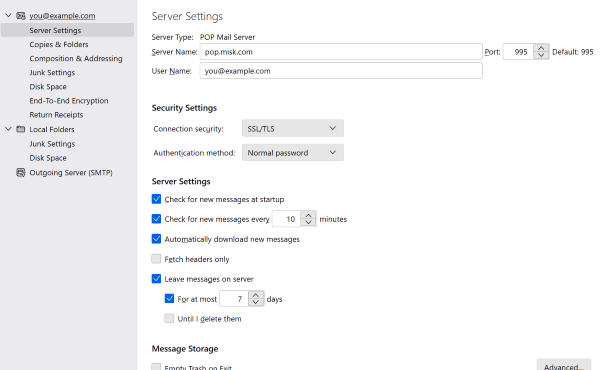Collapse the you@example.com account tree
The height and width of the screenshot is (370, 600).
8,16
